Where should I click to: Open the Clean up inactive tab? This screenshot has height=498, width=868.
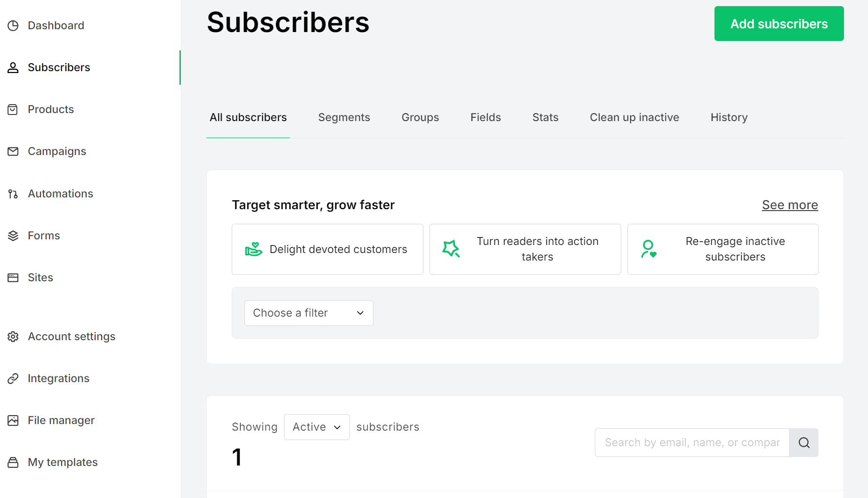(634, 117)
